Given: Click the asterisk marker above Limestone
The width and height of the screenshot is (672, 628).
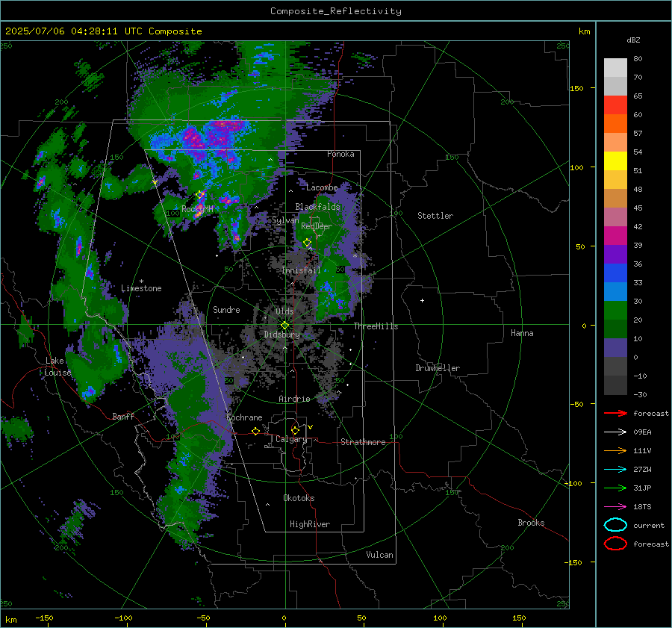Looking at the screenshot, I should (141, 282).
